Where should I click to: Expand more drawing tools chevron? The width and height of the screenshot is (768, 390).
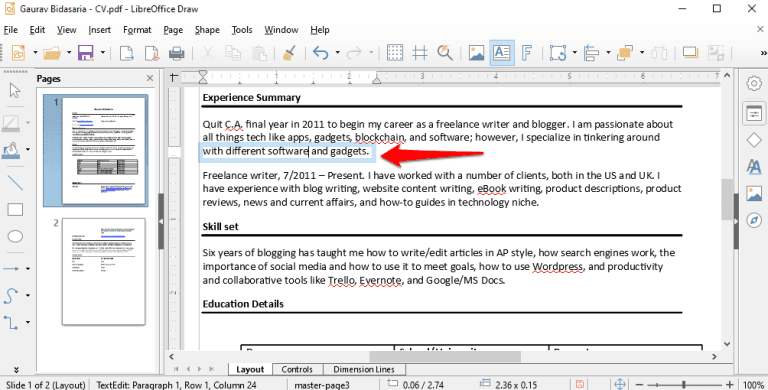[16, 369]
